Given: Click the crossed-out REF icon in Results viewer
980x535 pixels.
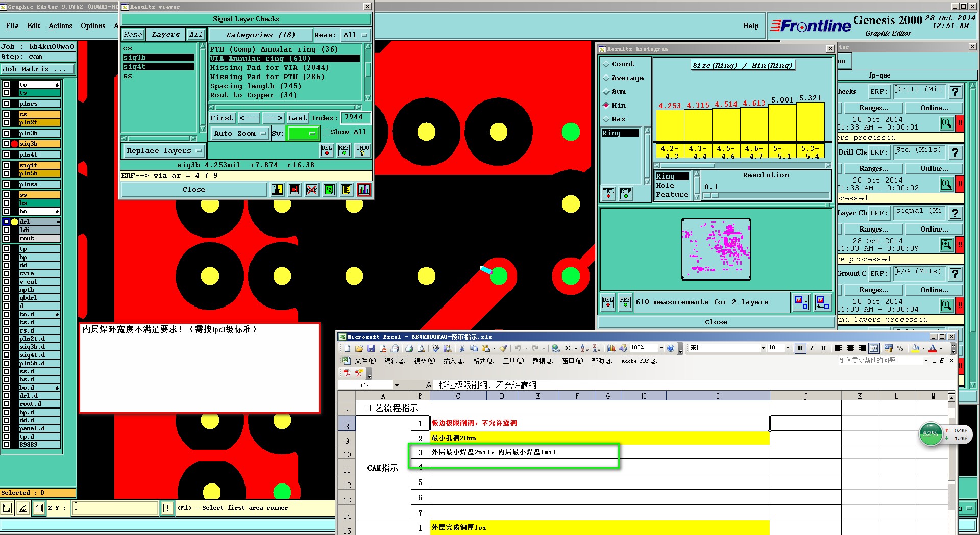Looking at the screenshot, I should [x=312, y=190].
